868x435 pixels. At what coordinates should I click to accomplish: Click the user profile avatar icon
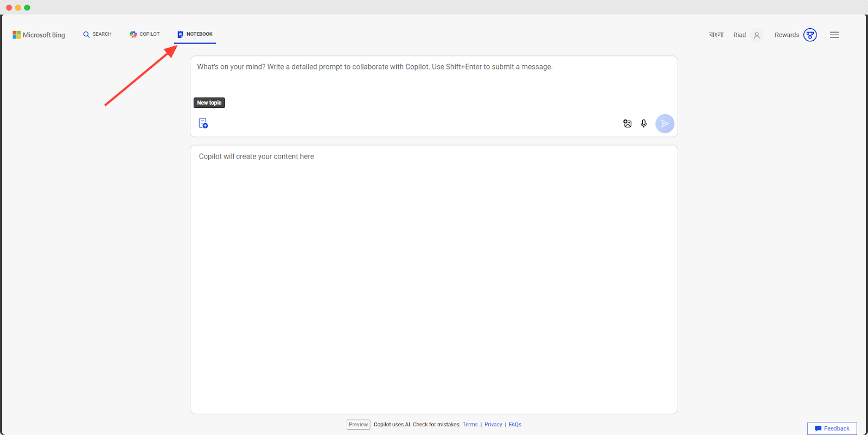pos(757,35)
